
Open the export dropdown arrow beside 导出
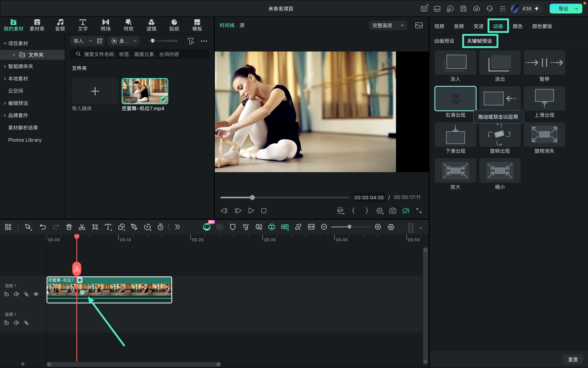[577, 9]
